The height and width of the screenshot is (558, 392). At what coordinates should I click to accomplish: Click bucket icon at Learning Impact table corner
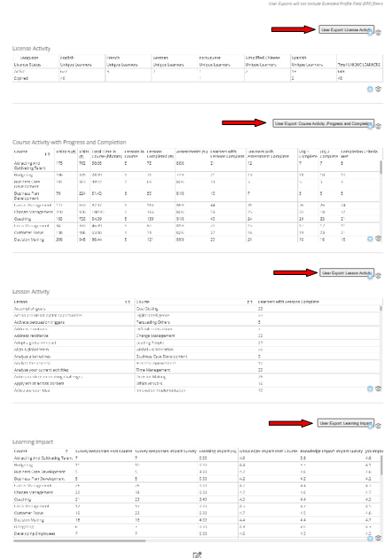click(x=379, y=538)
